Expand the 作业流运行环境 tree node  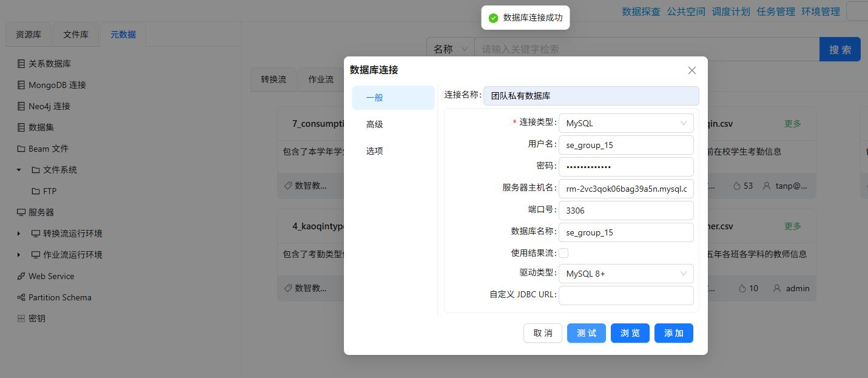coord(19,255)
